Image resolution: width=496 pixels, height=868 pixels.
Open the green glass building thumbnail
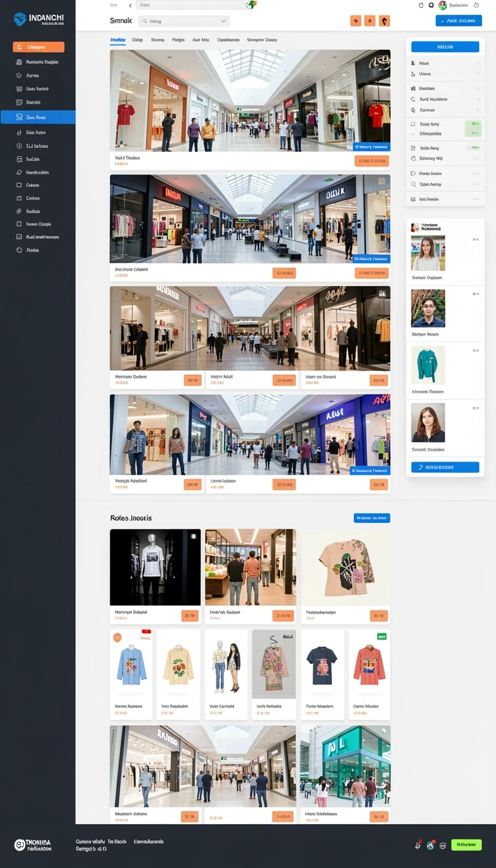pos(346,766)
